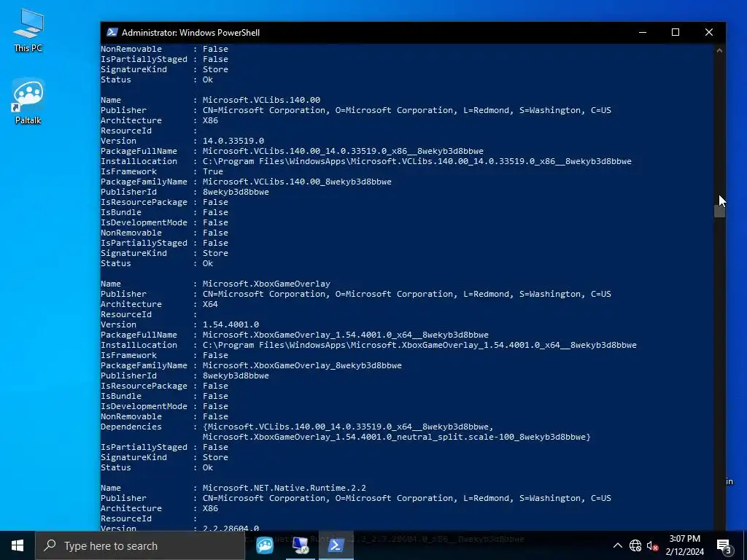The width and height of the screenshot is (747, 560).
Task: Open This PC desktop icon
Action: point(28,31)
